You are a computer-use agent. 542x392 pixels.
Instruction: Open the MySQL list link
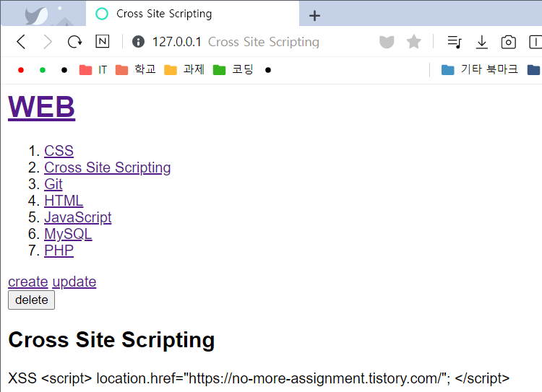tap(68, 234)
